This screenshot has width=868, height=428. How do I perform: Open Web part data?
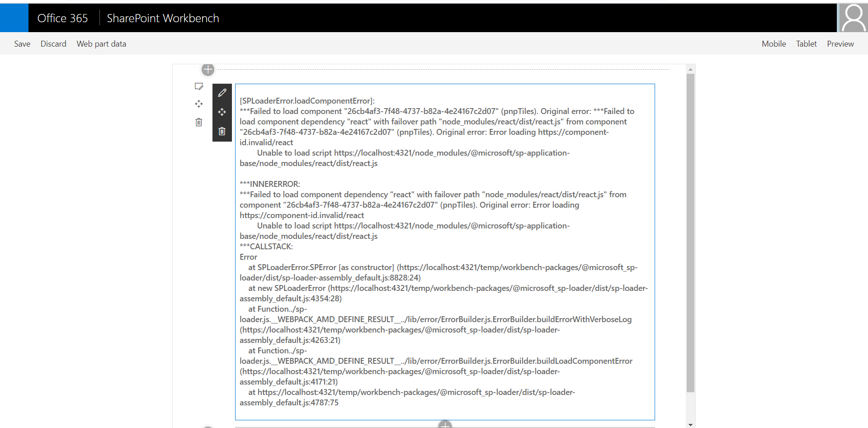pyautogui.click(x=101, y=44)
